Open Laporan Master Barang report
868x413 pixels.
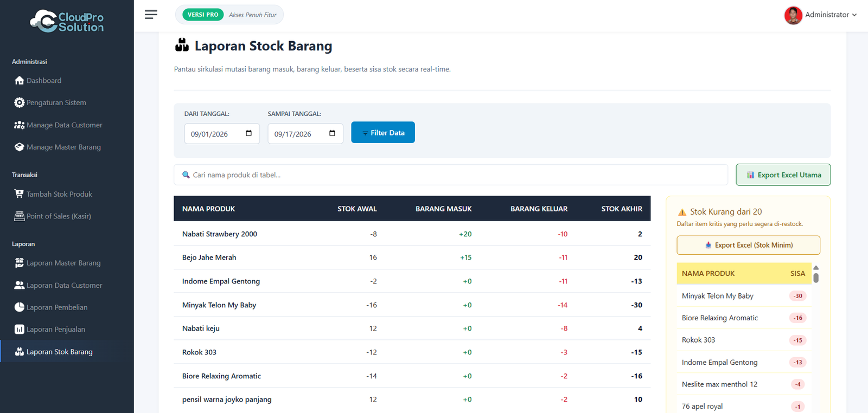pyautogui.click(x=63, y=263)
